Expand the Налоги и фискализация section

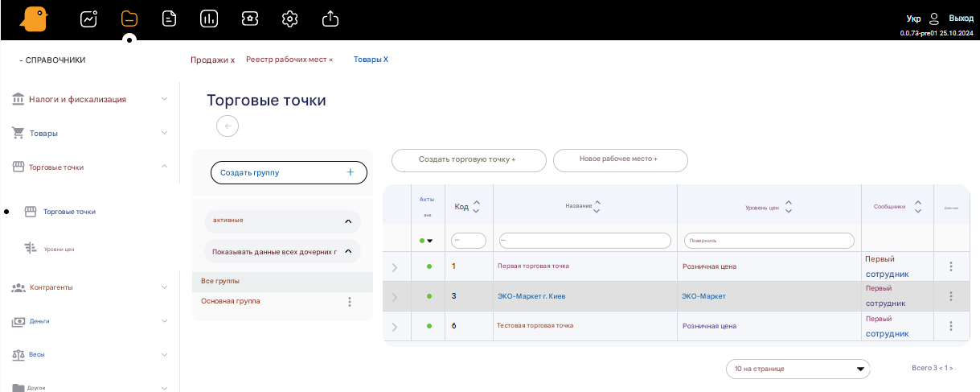point(90,99)
